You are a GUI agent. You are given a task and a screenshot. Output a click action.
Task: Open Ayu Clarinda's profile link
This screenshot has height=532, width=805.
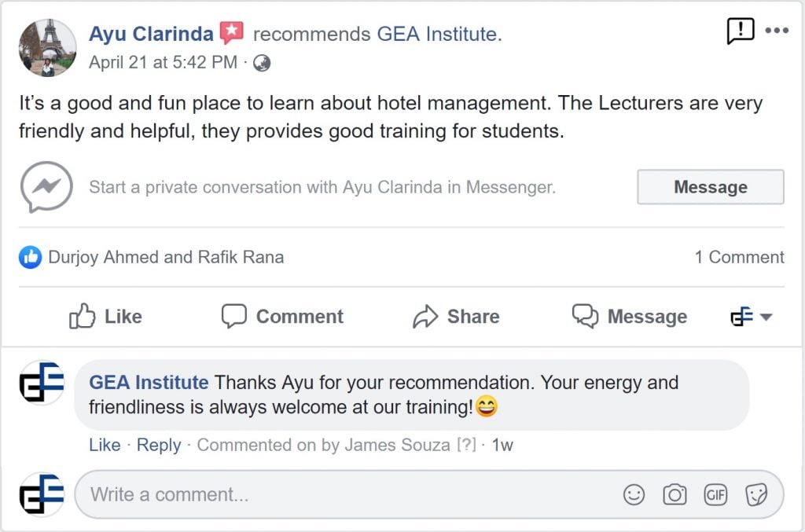(x=151, y=35)
